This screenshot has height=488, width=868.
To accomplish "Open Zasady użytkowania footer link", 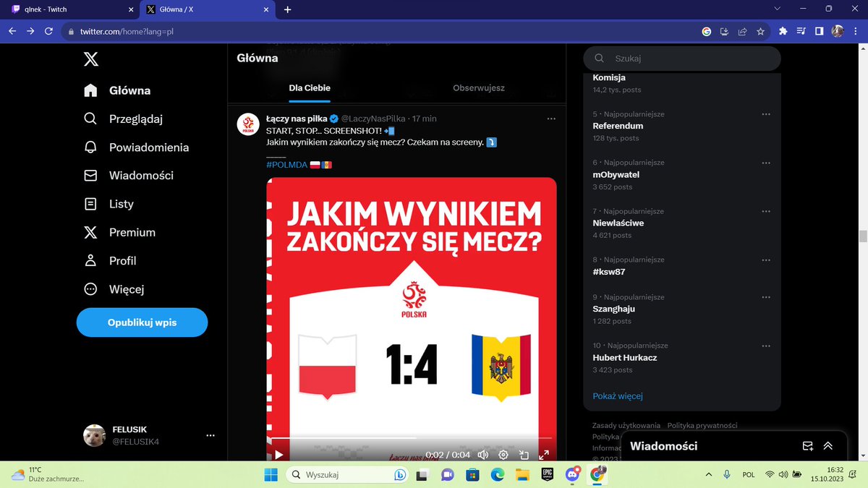I will (626, 426).
